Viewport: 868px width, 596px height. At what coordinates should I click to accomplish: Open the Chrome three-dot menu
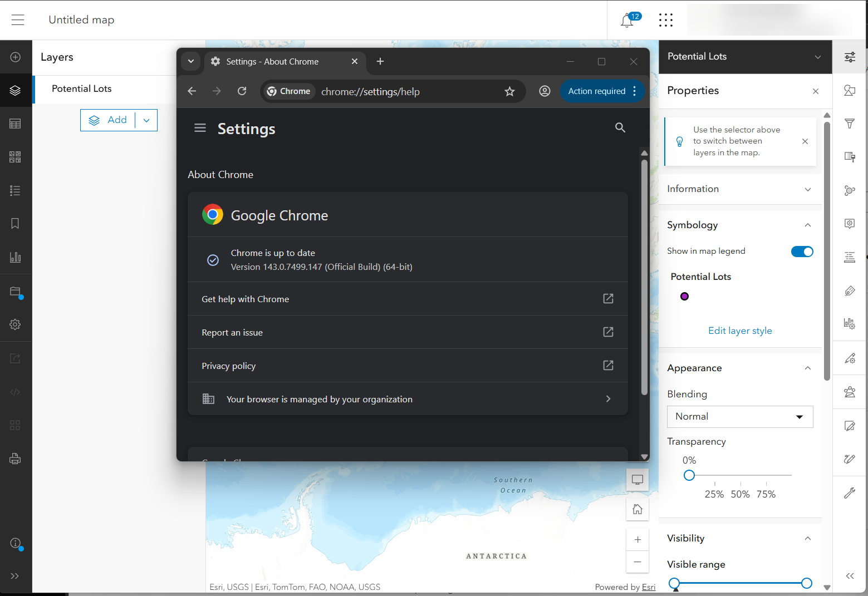click(635, 91)
